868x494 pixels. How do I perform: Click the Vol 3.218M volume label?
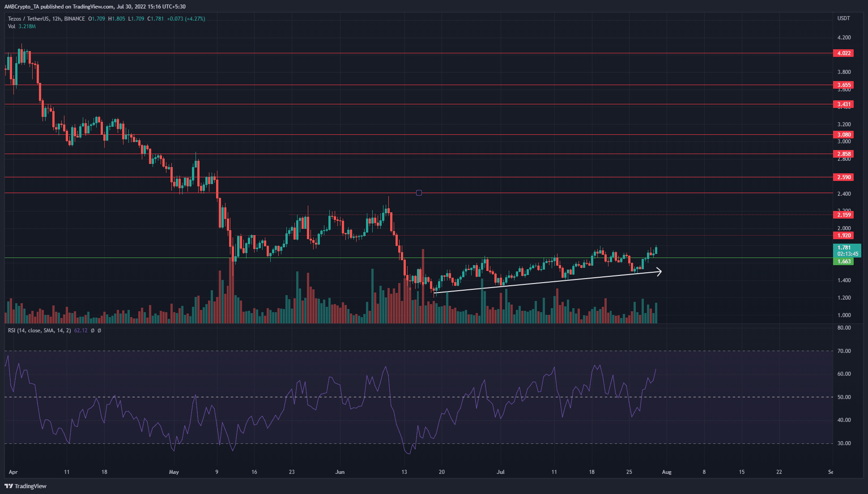(22, 26)
